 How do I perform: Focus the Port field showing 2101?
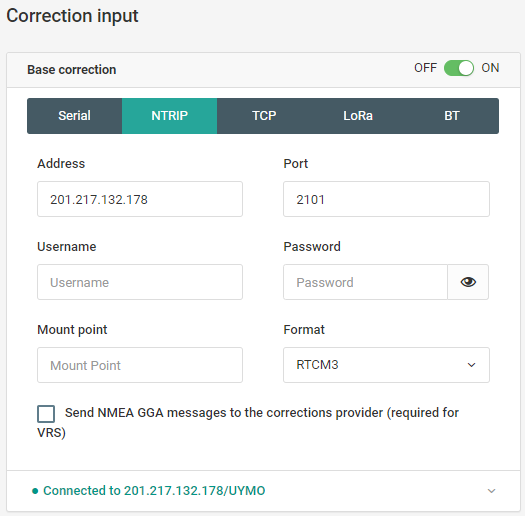coord(386,199)
